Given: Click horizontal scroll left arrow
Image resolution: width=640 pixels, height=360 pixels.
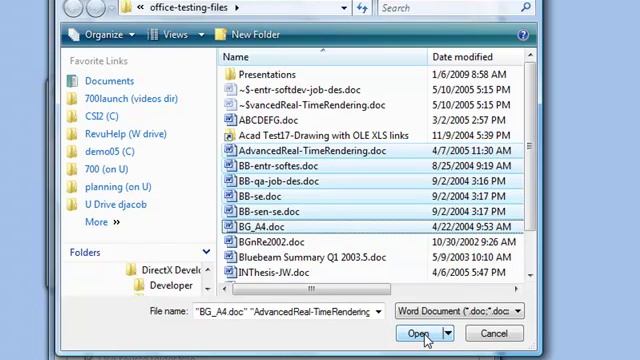Looking at the screenshot, I should pyautogui.click(x=224, y=289).
